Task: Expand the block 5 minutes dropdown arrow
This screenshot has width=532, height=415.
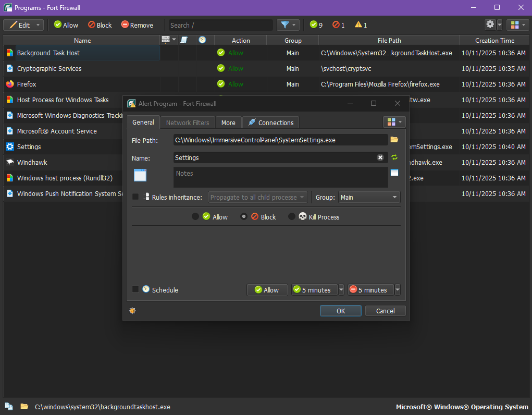Action: (x=398, y=290)
